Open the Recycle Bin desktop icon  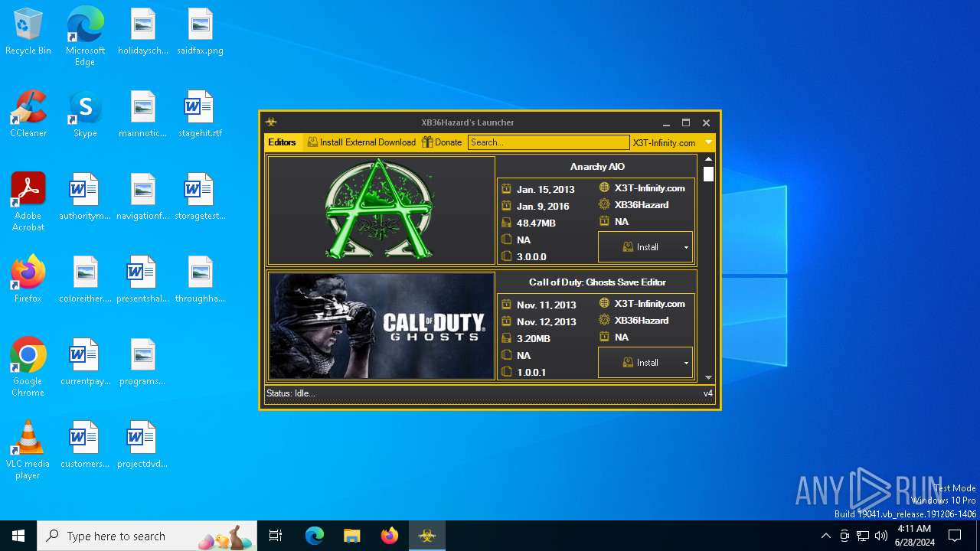coord(28,32)
